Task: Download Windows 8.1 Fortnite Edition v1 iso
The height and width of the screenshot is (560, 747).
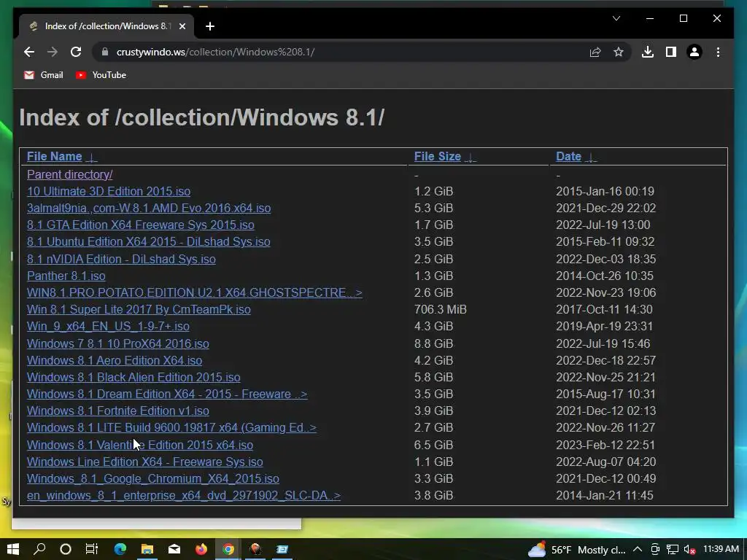Action: point(118,411)
